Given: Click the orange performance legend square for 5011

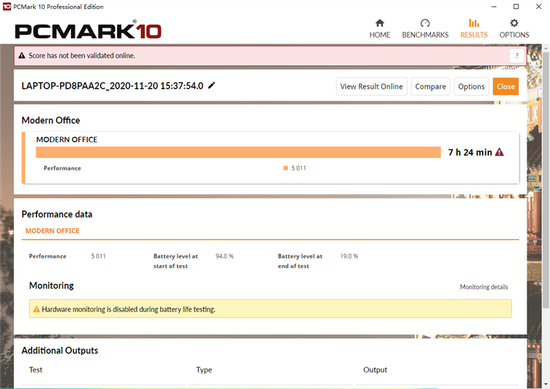Looking at the screenshot, I should (286, 168).
